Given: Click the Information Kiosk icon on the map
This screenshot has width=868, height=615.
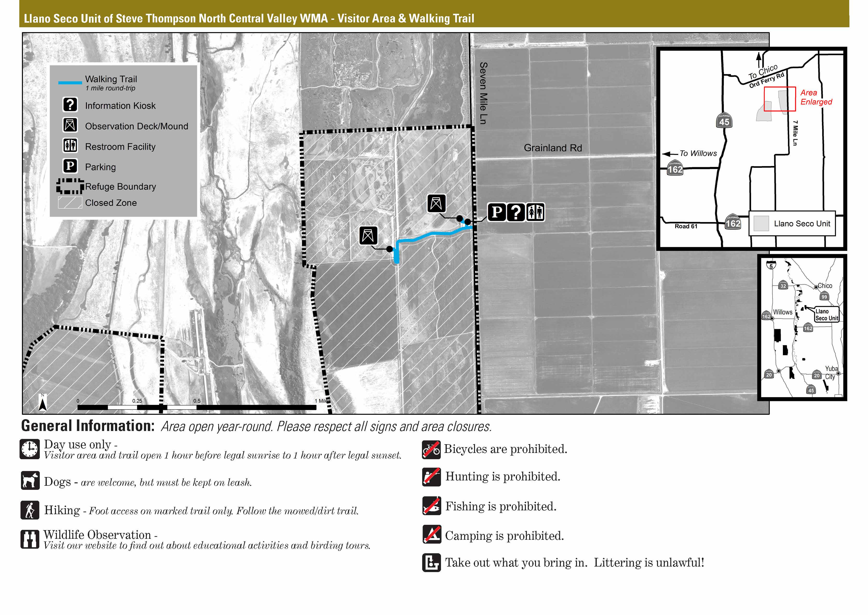Looking at the screenshot, I should click(515, 212).
